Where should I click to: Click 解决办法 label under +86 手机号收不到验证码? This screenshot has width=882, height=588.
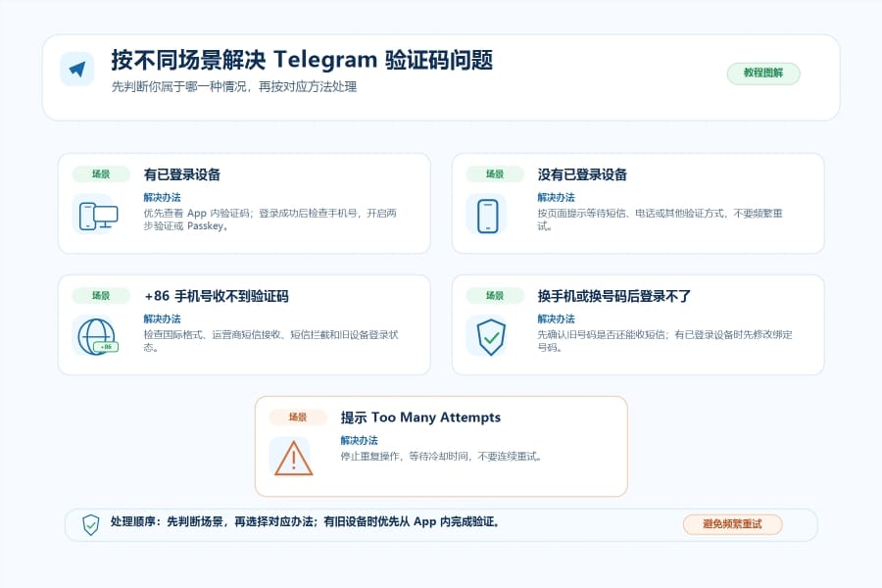pos(162,319)
